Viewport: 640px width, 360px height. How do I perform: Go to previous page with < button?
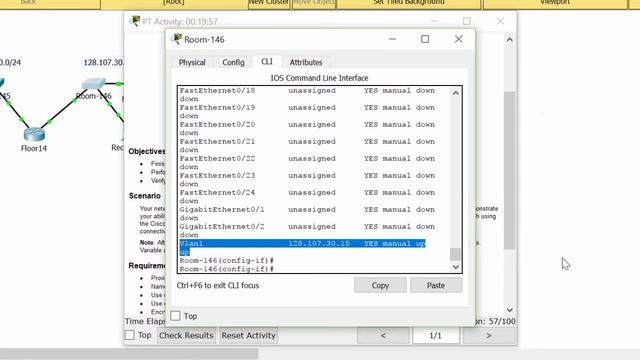pos(383,336)
